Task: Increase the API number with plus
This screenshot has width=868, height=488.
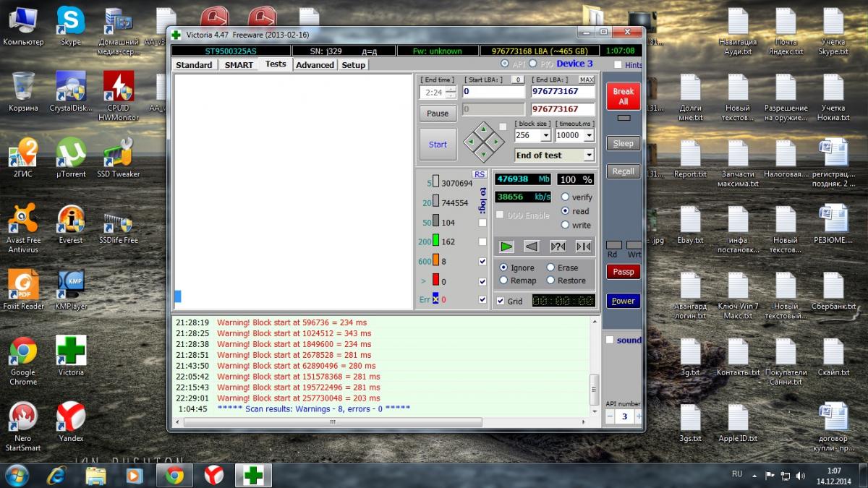Action: (638, 416)
